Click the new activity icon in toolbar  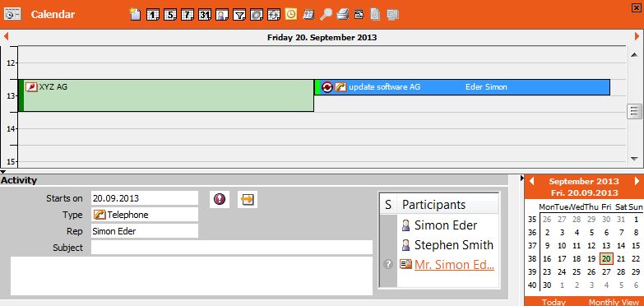click(x=135, y=14)
